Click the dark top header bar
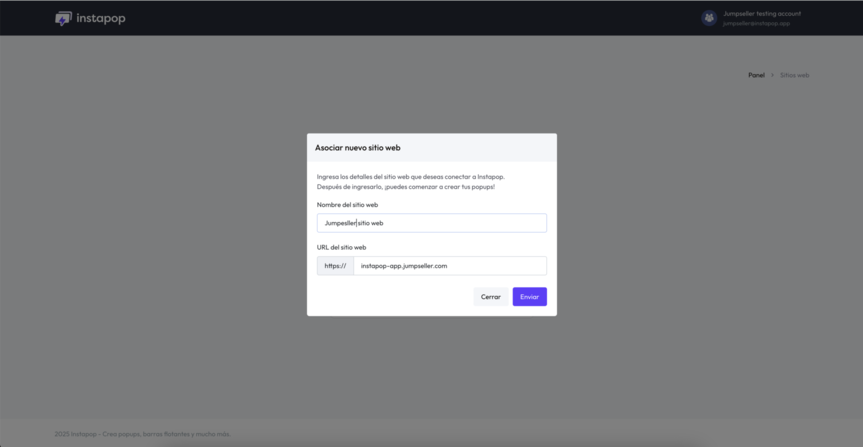 pos(400,18)
